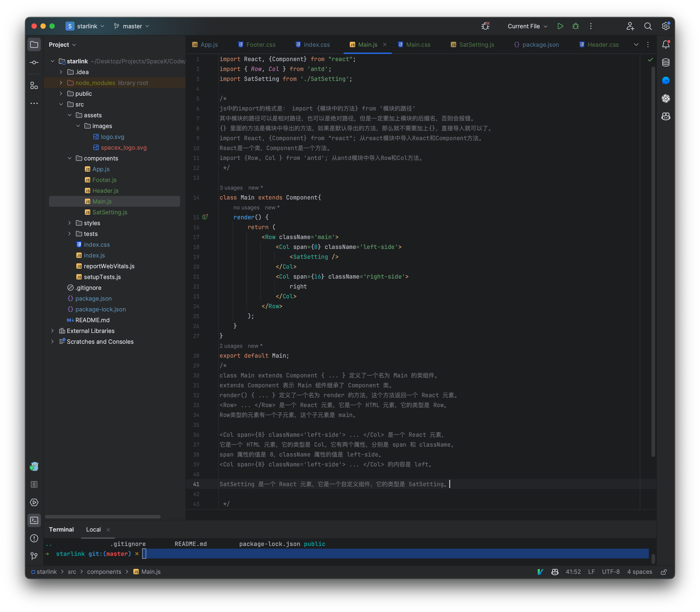Open the Commit tool window
This screenshot has width=700, height=612.
34,62
